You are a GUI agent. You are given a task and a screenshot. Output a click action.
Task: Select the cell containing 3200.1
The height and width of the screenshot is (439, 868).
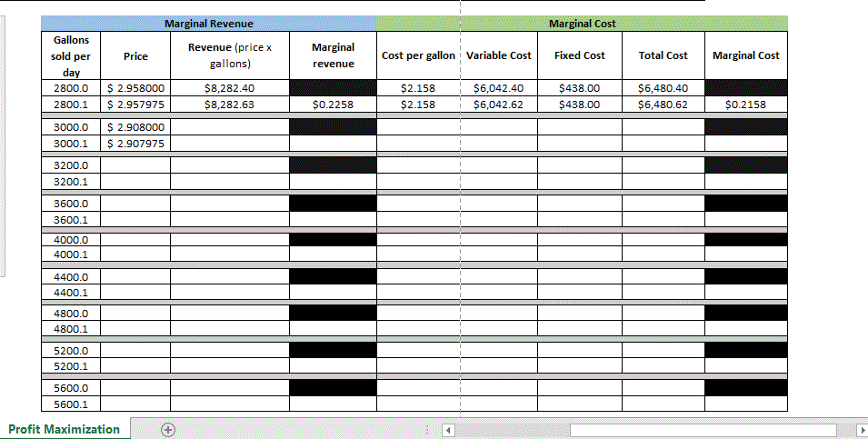(x=71, y=181)
